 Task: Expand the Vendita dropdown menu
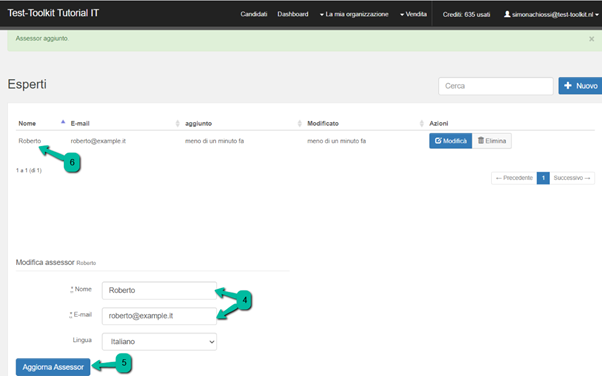click(x=413, y=14)
